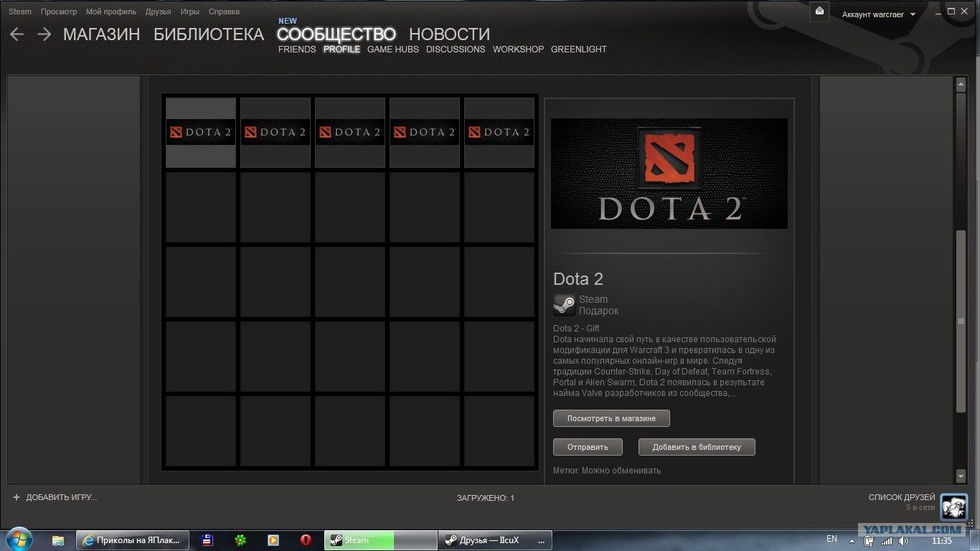Switch to the БИБЛИОТЕКА tab
The height and width of the screenshot is (551, 980).
[208, 34]
